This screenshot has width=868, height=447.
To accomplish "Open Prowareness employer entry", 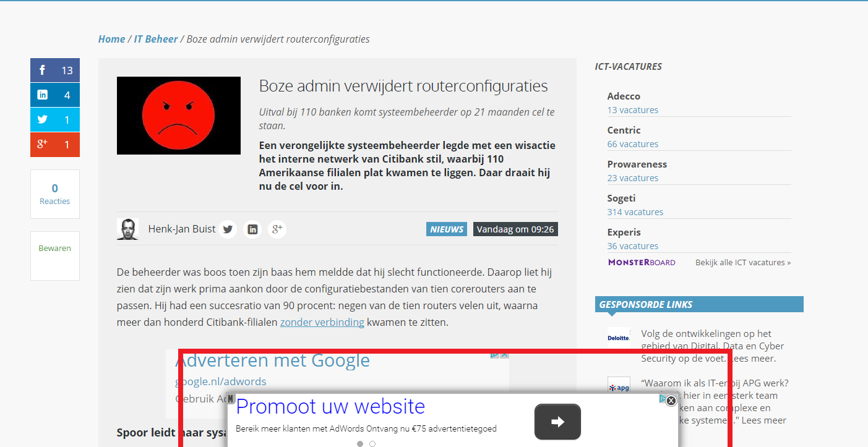I will point(637,164).
